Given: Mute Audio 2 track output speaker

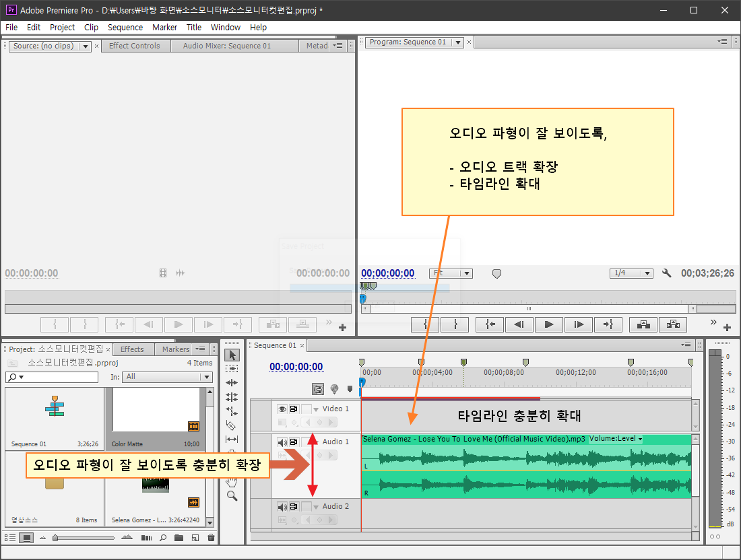Looking at the screenshot, I should 282,507.
